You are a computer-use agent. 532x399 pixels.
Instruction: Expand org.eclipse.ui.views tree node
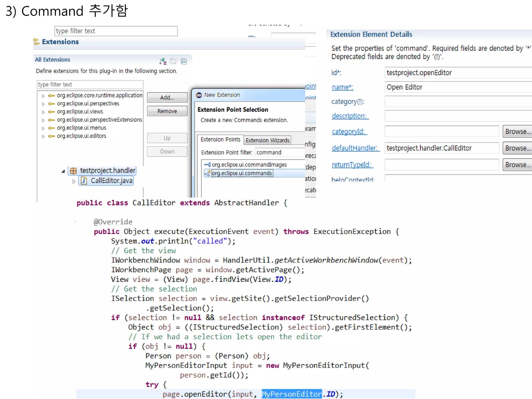tap(43, 112)
